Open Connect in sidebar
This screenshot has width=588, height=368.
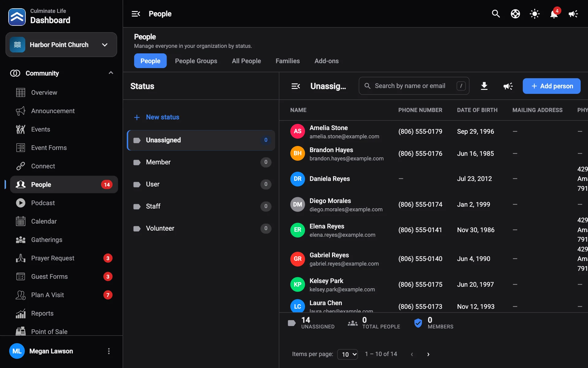(x=64, y=166)
